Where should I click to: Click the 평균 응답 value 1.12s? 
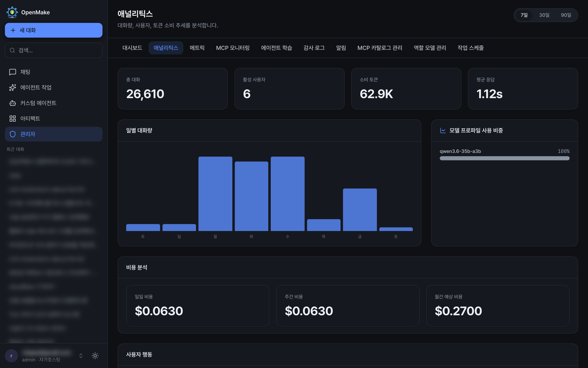click(489, 94)
